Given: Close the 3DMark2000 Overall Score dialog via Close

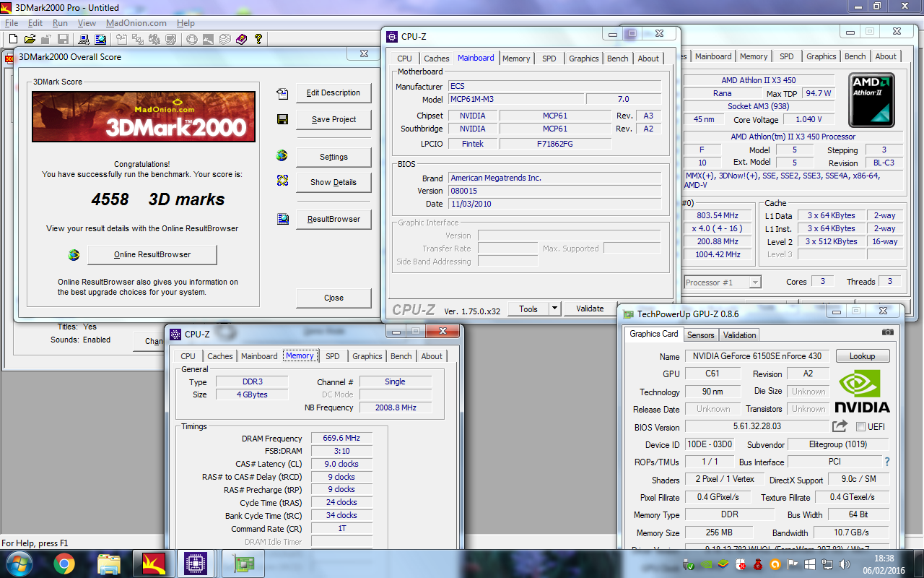Looking at the screenshot, I should point(334,298).
